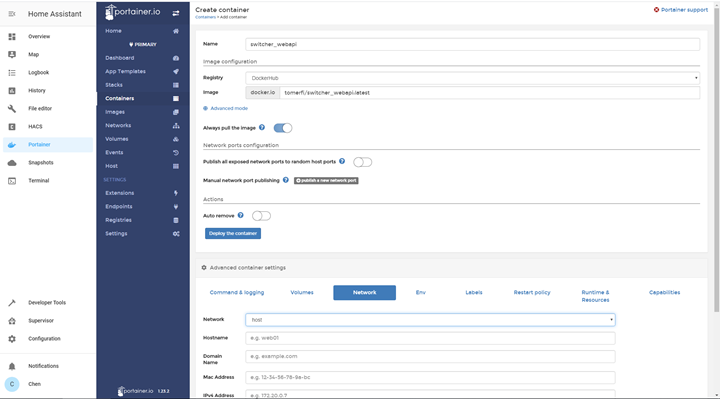
Task: Click the Events history icon
Action: point(176,152)
